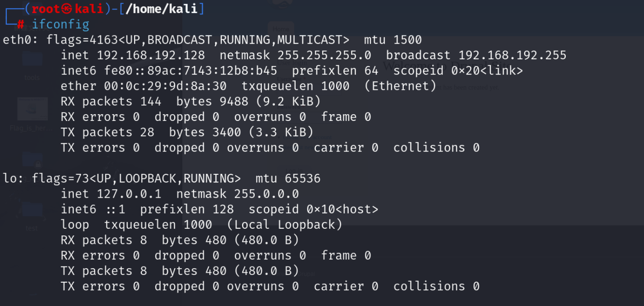This screenshot has height=306, width=644.
Task: Open the Flag_is_her... file thumbnail
Action: pyautogui.click(x=32, y=109)
